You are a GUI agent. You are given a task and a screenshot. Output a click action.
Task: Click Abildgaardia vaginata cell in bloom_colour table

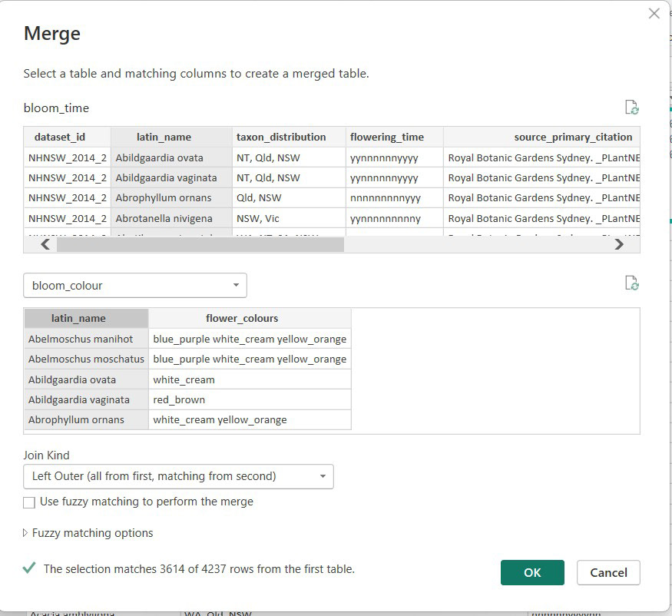tap(86, 399)
